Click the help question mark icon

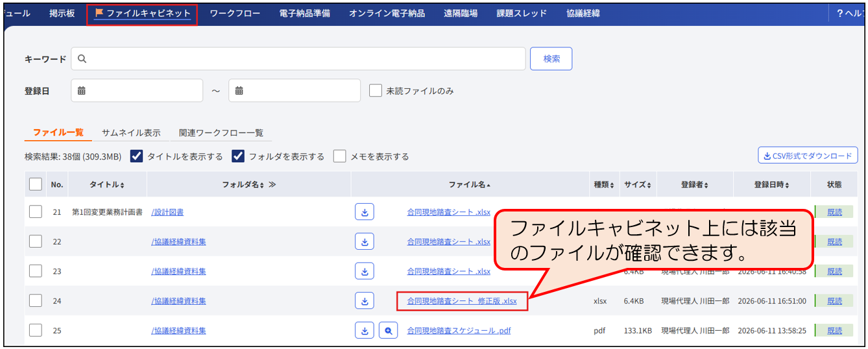(x=839, y=13)
